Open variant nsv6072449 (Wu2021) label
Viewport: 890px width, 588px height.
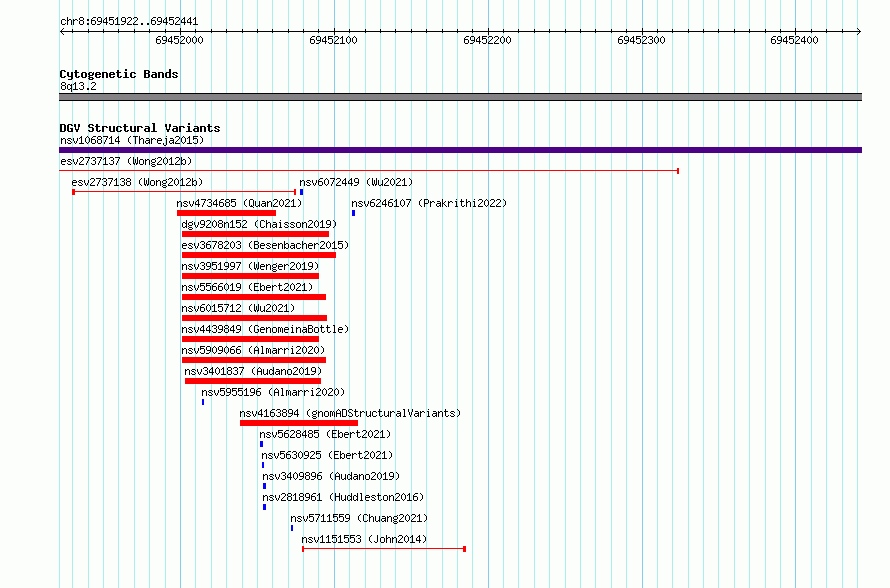(x=356, y=182)
